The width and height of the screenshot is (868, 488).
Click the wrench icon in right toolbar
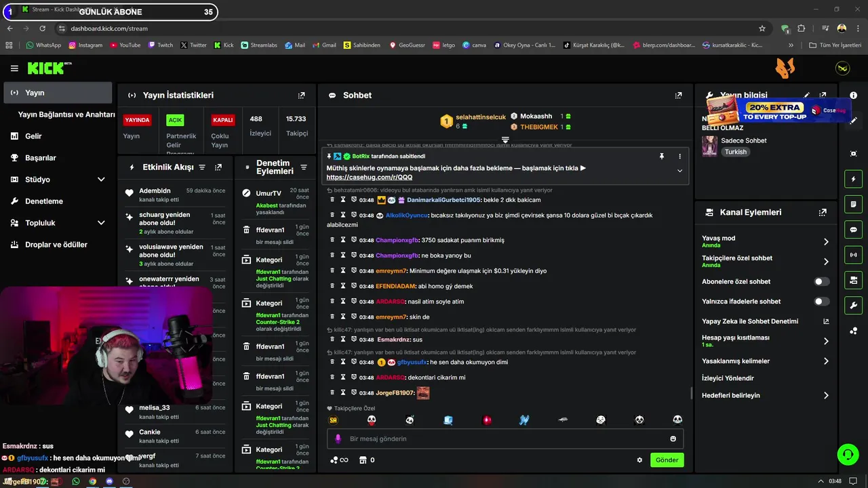[x=853, y=305]
